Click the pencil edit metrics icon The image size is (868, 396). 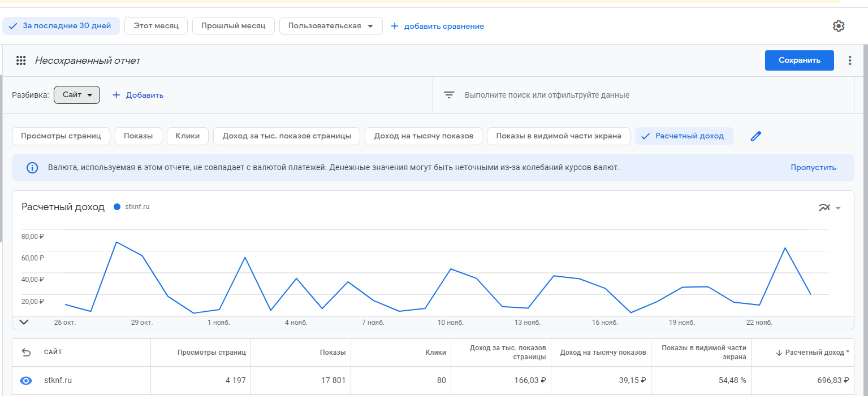(x=756, y=136)
